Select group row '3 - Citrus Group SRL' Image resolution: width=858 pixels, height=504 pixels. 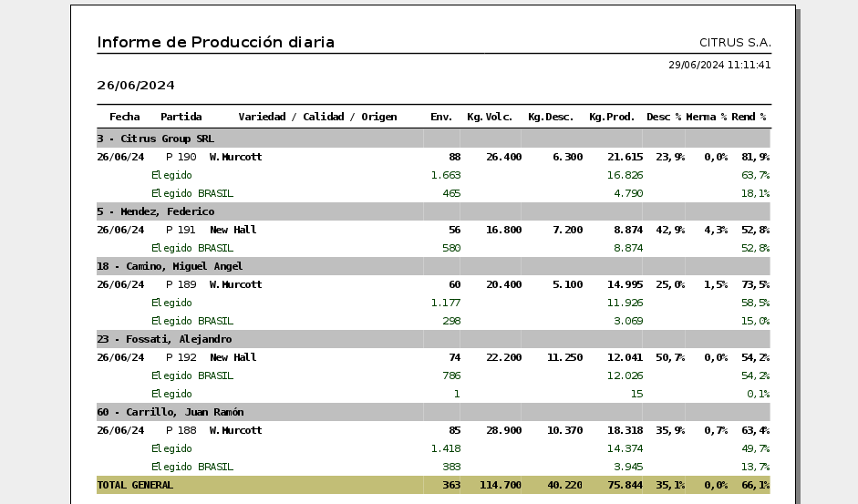tap(433, 139)
